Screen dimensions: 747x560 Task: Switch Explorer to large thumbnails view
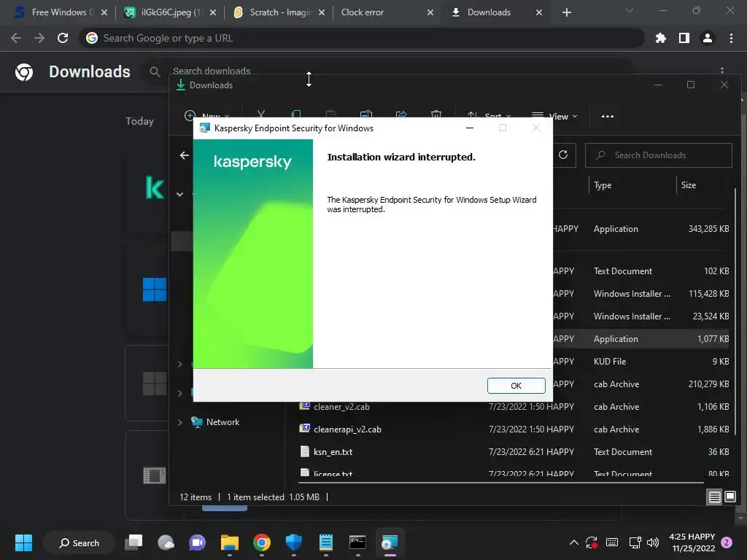tap(729, 497)
